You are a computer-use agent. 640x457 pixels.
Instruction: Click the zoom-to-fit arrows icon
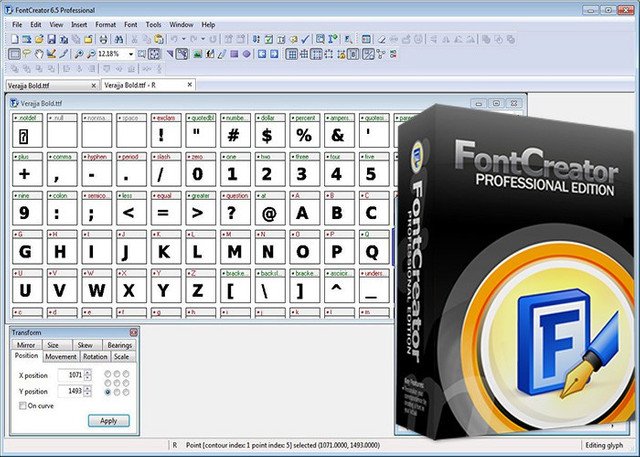(x=154, y=54)
